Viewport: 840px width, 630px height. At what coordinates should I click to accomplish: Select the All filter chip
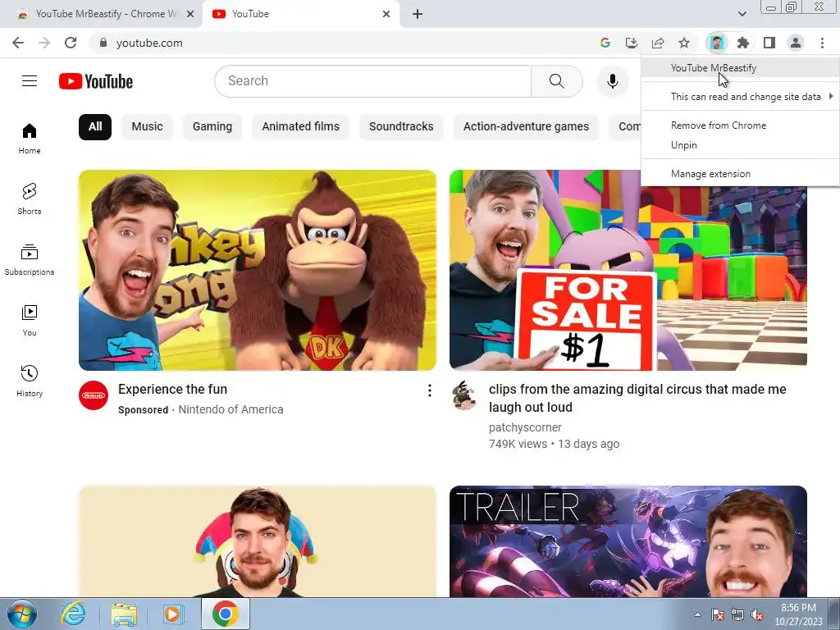click(95, 127)
